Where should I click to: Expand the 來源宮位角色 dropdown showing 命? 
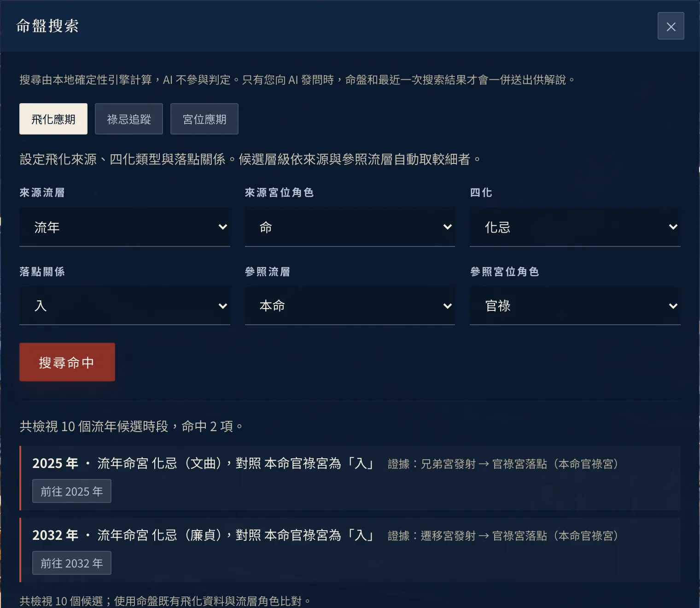[350, 227]
